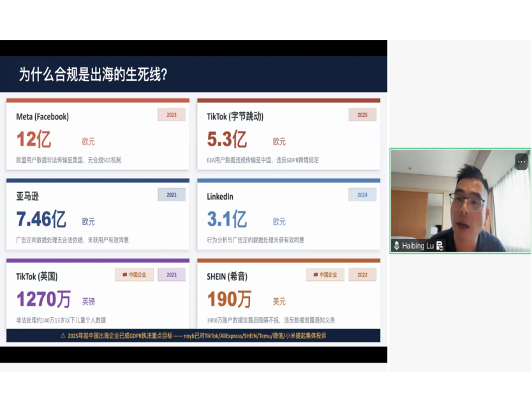Click the 2022 year tag
The image size is (532, 399).
pos(362,275)
